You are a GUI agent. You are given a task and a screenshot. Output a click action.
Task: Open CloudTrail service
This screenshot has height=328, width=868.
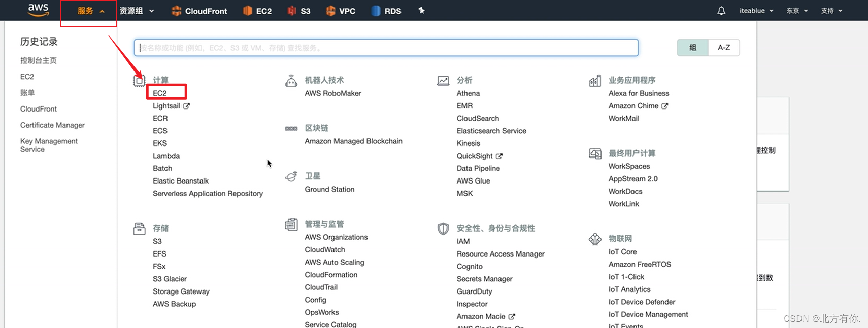tap(321, 287)
